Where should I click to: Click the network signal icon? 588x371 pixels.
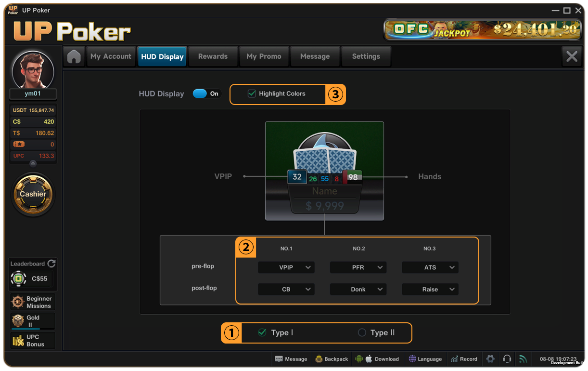click(523, 359)
